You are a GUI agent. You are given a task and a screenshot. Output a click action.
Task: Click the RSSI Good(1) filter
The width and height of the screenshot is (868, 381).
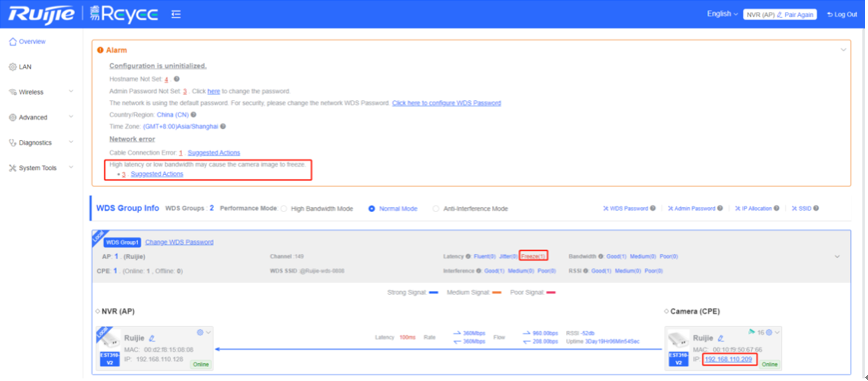tap(601, 271)
